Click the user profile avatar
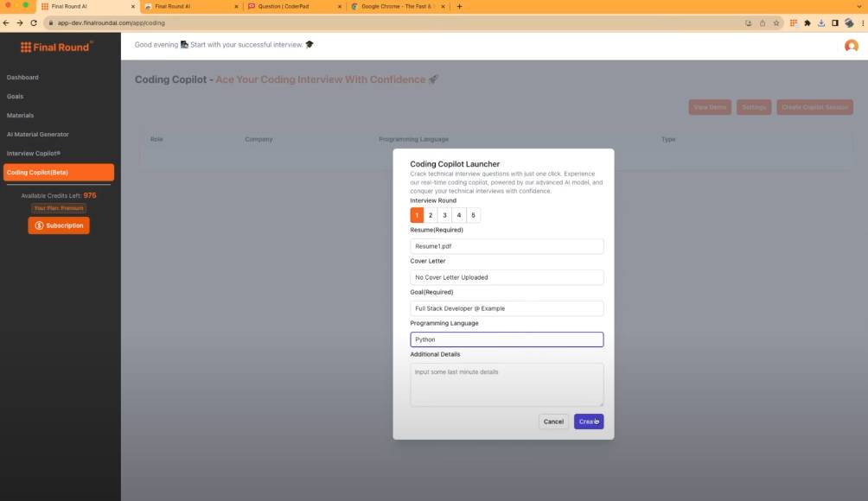Viewport: 868px width, 501px height. tap(851, 46)
